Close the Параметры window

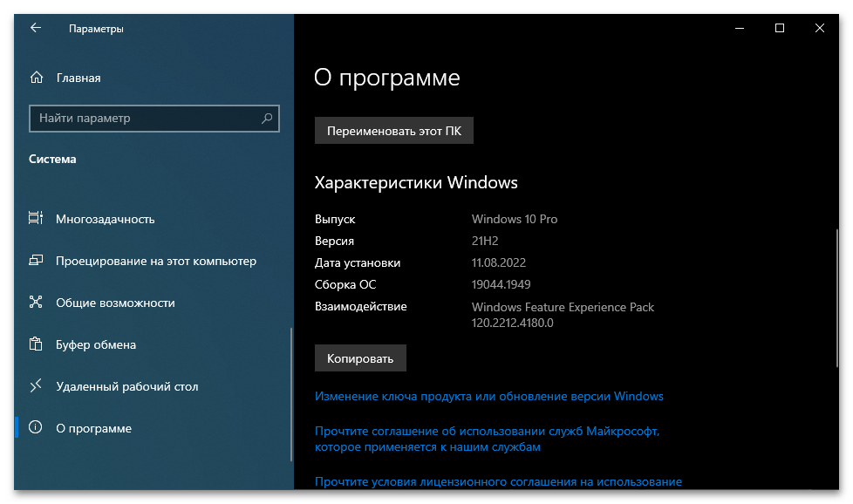click(819, 28)
